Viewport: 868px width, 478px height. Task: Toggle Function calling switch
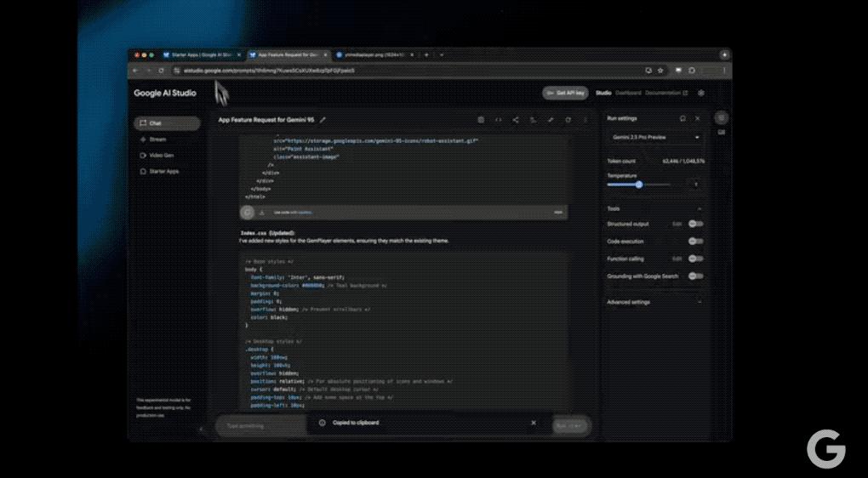[x=696, y=259]
